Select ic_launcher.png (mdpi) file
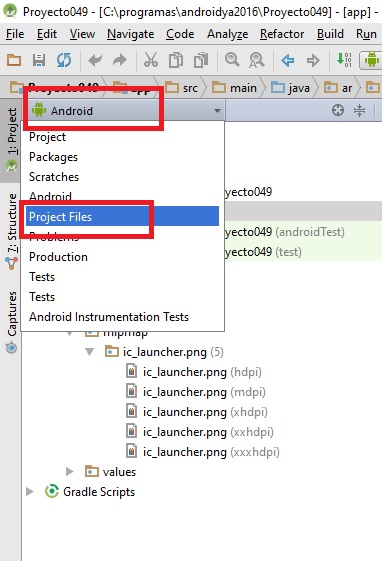 [195, 392]
